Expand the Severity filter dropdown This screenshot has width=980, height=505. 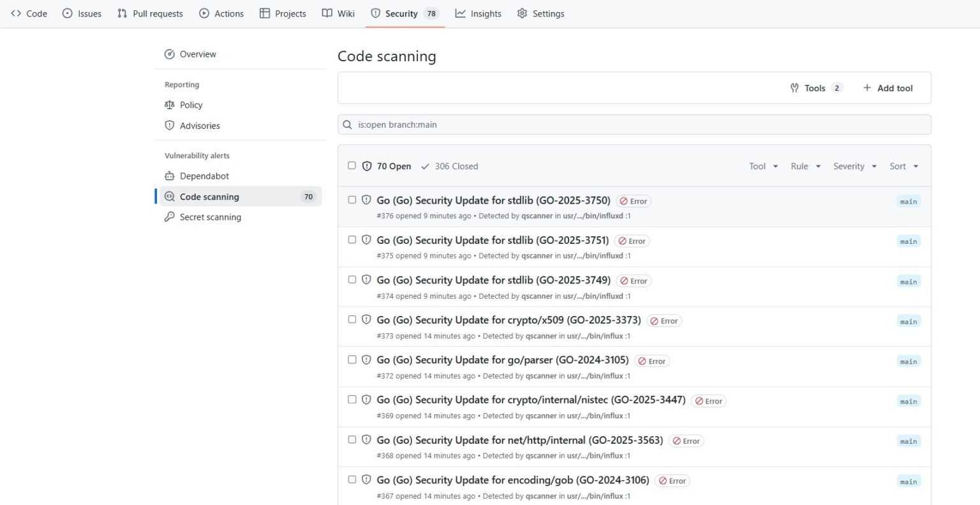pyautogui.click(x=854, y=166)
